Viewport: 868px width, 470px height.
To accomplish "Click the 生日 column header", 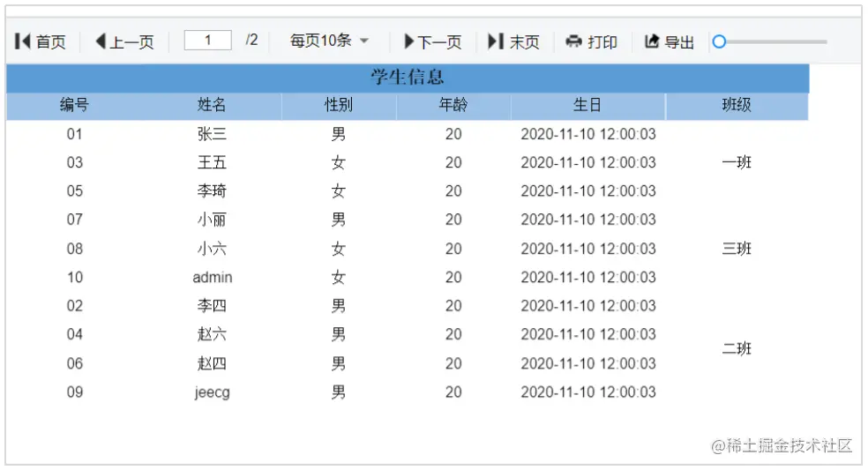I will (587, 105).
